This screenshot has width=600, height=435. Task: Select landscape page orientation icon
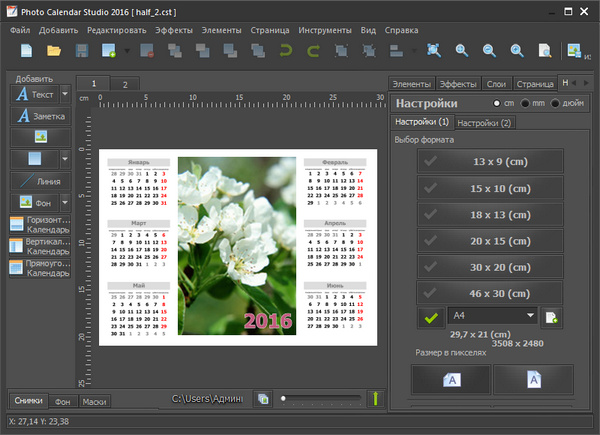451,379
